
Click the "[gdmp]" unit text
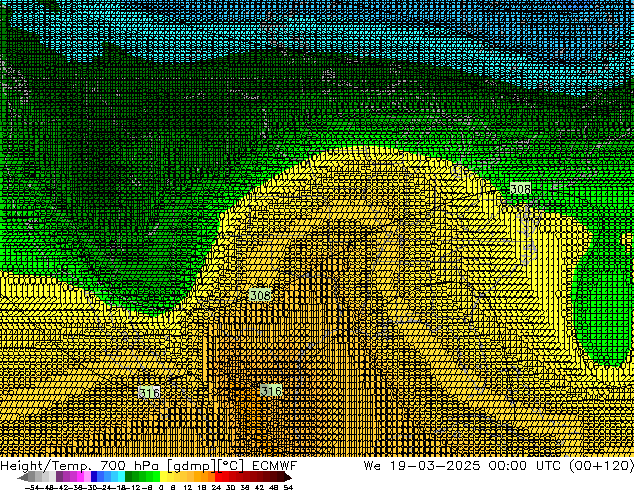[192, 466]
